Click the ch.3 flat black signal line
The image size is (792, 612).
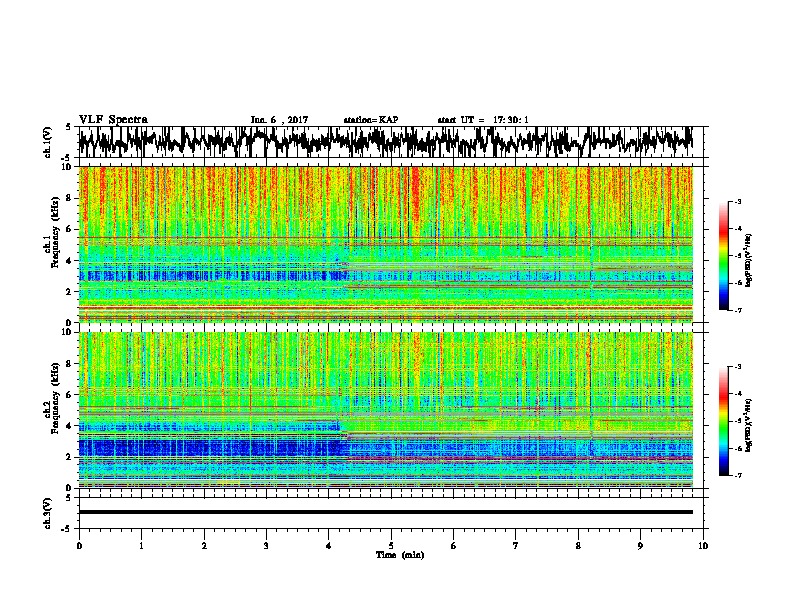click(x=385, y=512)
